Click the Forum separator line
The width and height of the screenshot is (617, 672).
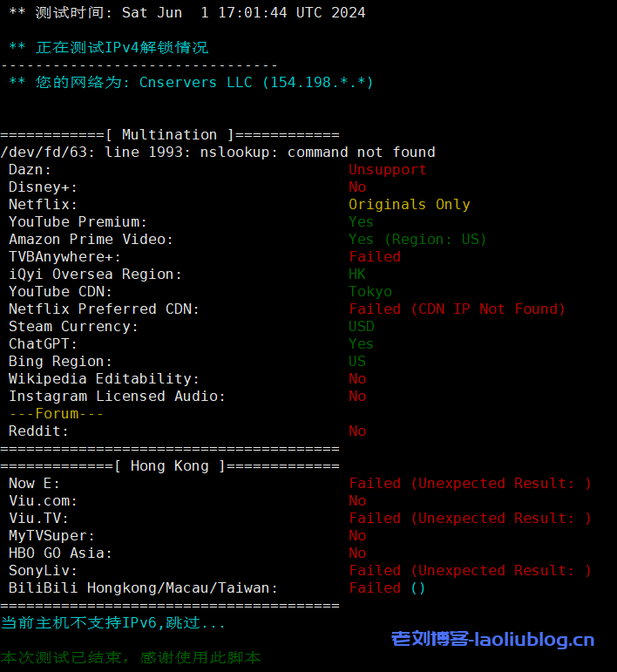coord(57,414)
